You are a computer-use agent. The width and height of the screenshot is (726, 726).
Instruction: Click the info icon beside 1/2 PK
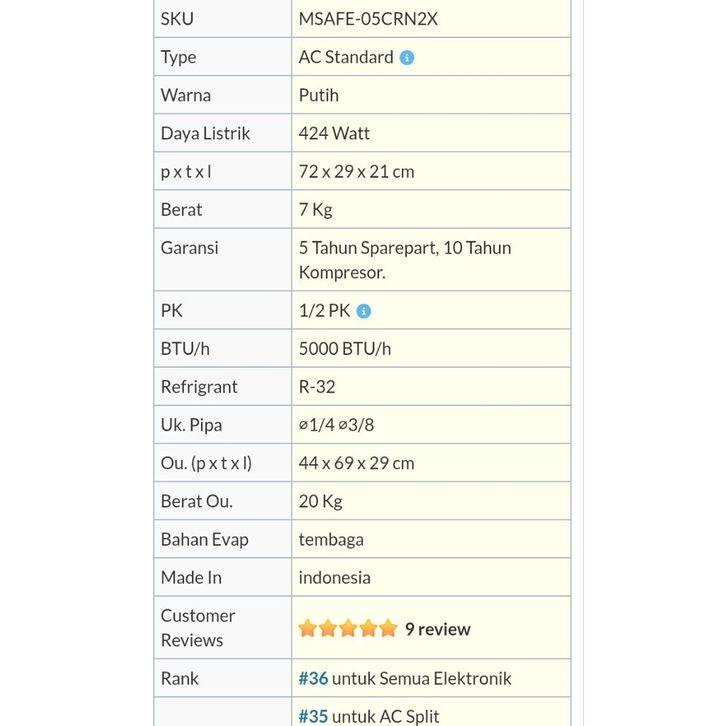pos(364,311)
